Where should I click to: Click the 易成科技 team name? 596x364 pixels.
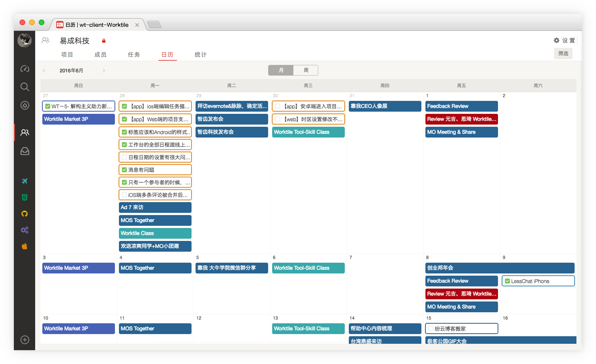pos(75,41)
